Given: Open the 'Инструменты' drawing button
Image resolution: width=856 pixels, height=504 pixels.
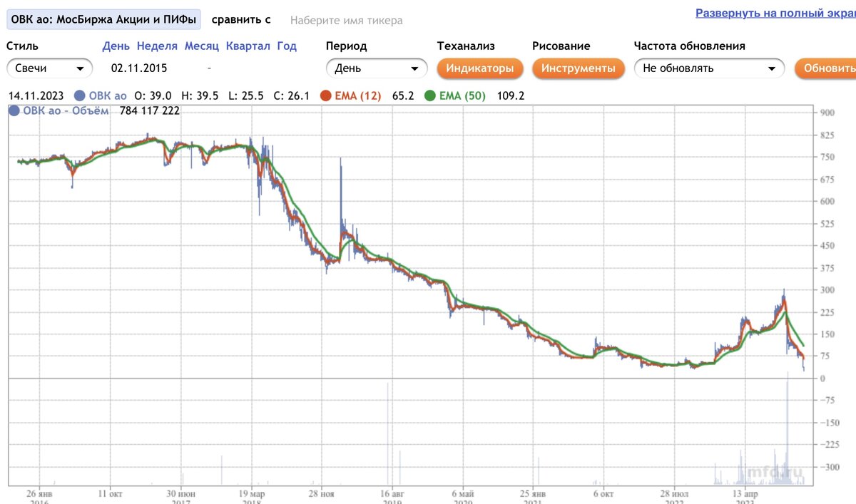Looking at the screenshot, I should click(x=578, y=68).
